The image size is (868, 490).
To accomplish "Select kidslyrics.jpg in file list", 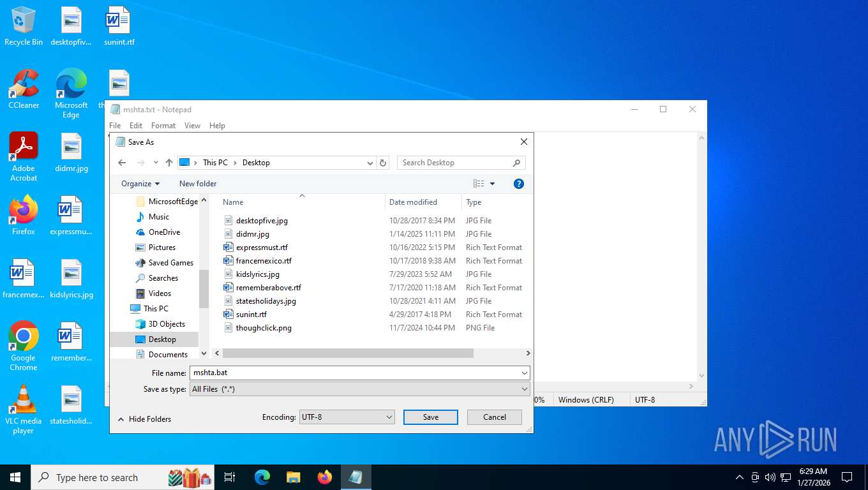I will tap(257, 274).
